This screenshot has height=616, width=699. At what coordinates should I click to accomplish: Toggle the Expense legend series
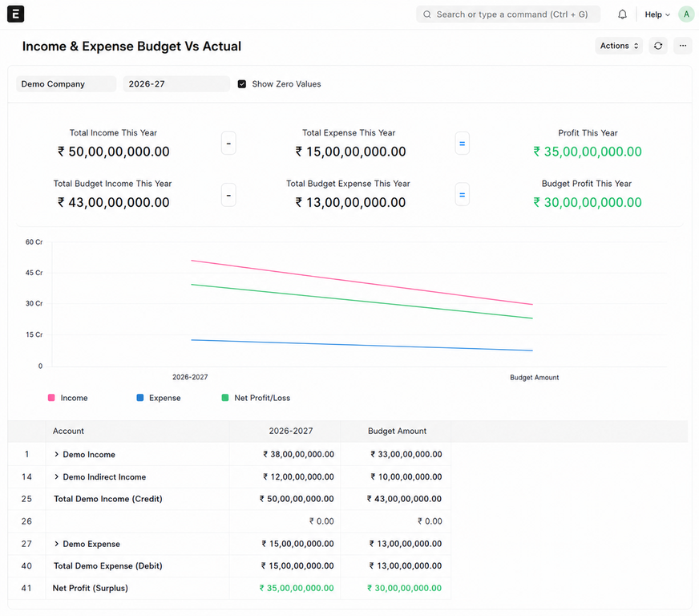point(158,398)
